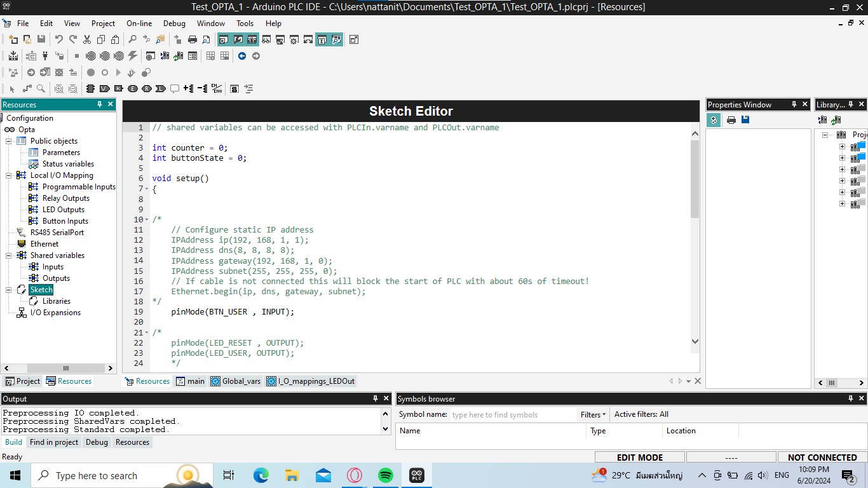The height and width of the screenshot is (488, 868).
Task: Open Microsoft Edge from the taskbar
Action: 261,475
